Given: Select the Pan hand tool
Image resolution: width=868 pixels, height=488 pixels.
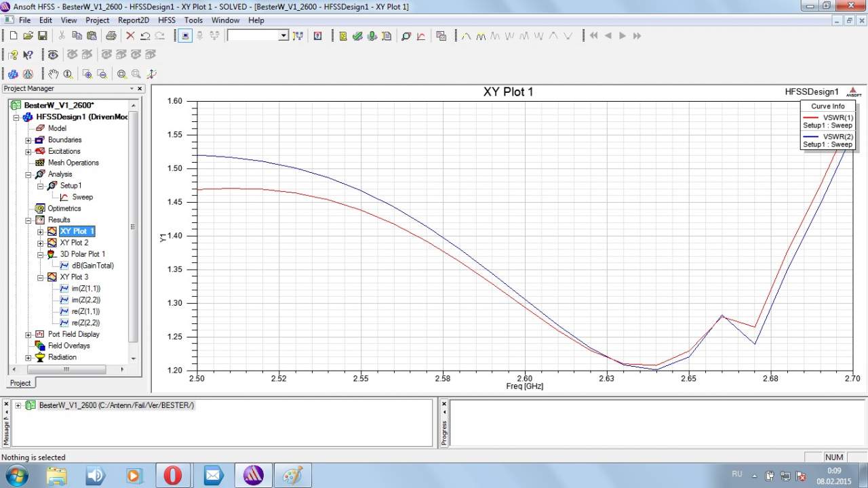Looking at the screenshot, I should point(53,74).
